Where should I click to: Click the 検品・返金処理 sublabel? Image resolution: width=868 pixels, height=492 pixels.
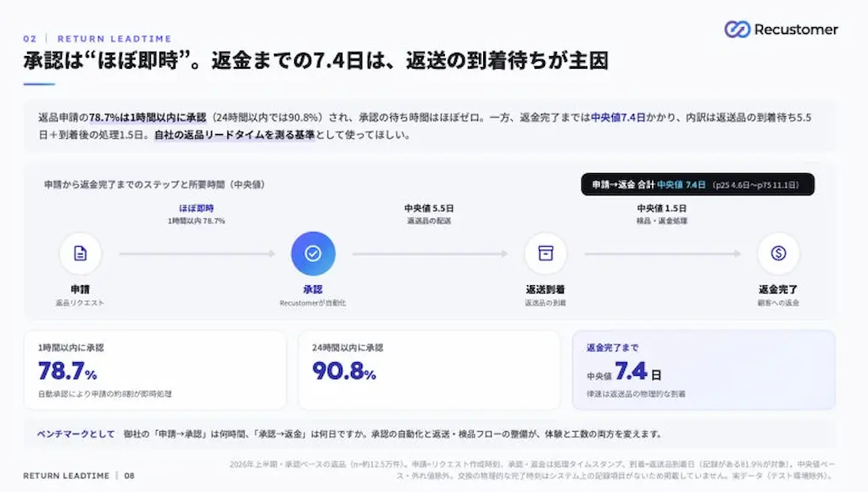pos(661,221)
